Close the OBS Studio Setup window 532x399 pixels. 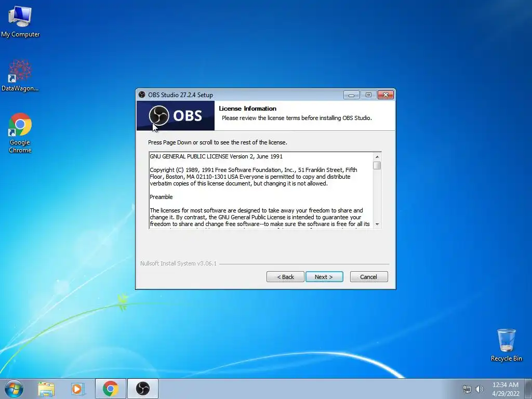386,95
